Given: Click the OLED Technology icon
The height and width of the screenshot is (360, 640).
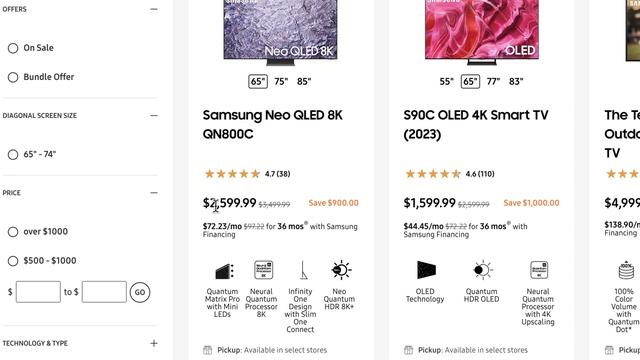Looking at the screenshot, I should coord(426,270).
